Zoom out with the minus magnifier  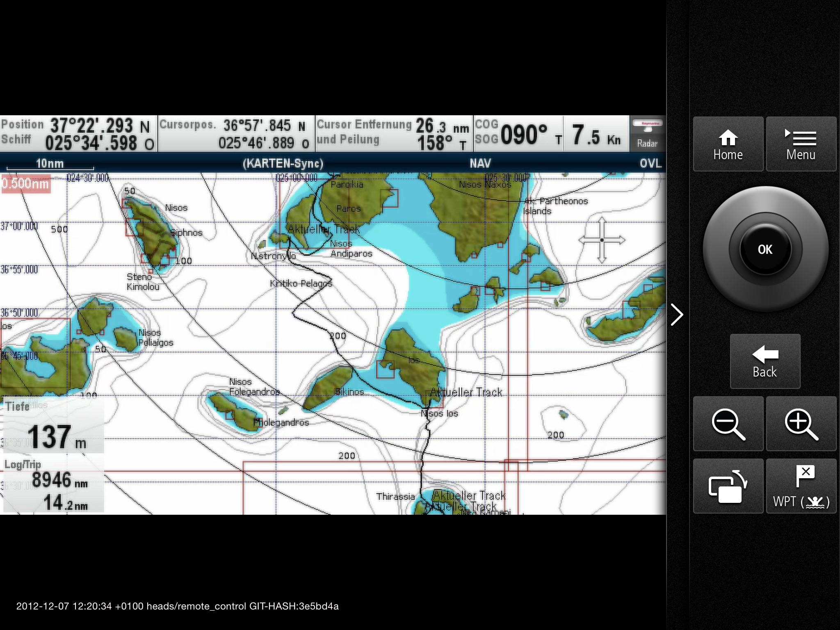pos(728,424)
